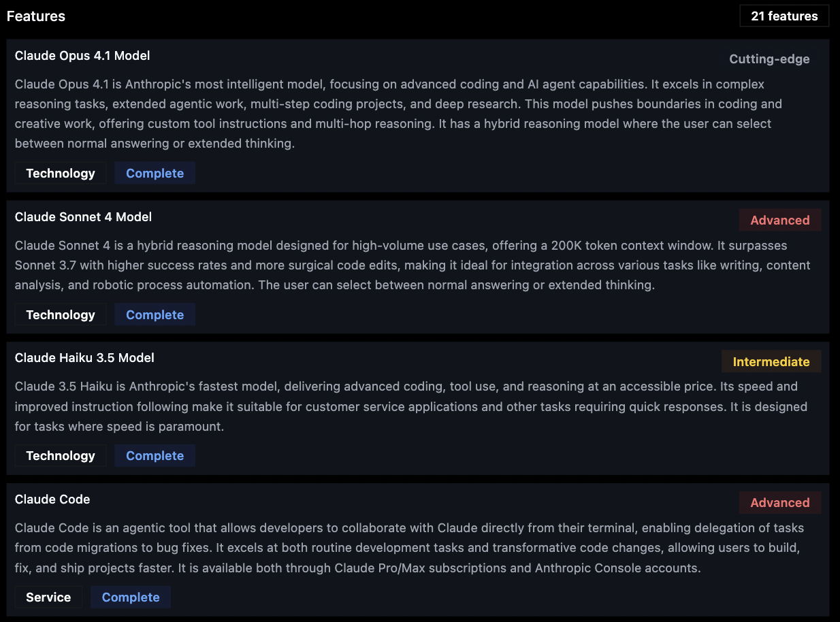The width and height of the screenshot is (840, 622).
Task: Click the Features section heading
Action: click(36, 16)
